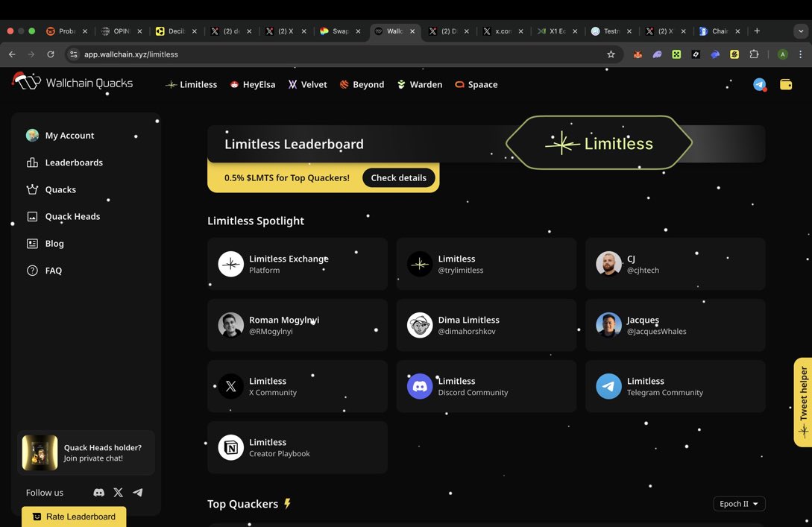Click the Check details button
Screen dimensions: 812x527
coord(399,177)
